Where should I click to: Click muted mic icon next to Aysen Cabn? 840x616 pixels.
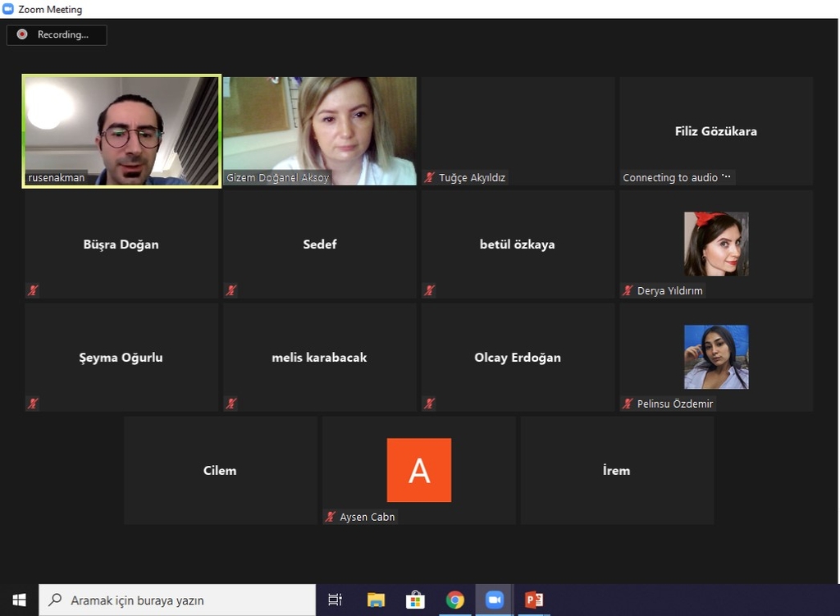[331, 517]
